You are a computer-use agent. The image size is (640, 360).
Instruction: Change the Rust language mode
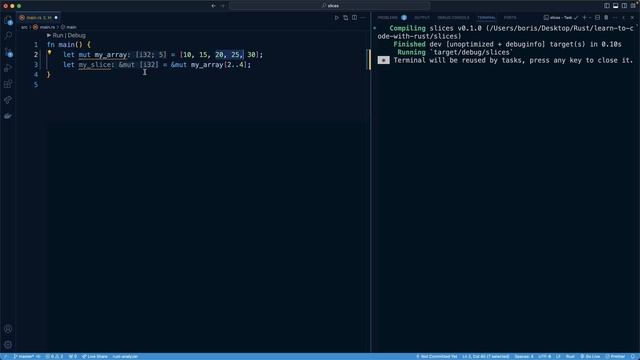[x=570, y=356]
